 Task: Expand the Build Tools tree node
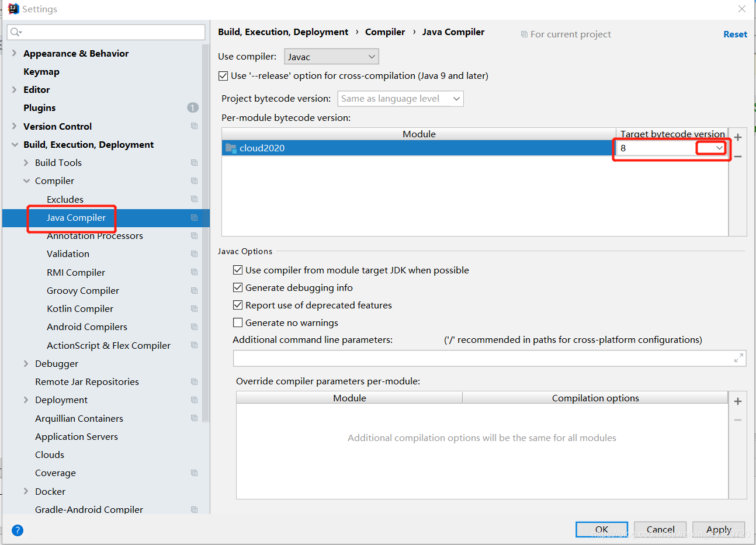pyautogui.click(x=26, y=163)
